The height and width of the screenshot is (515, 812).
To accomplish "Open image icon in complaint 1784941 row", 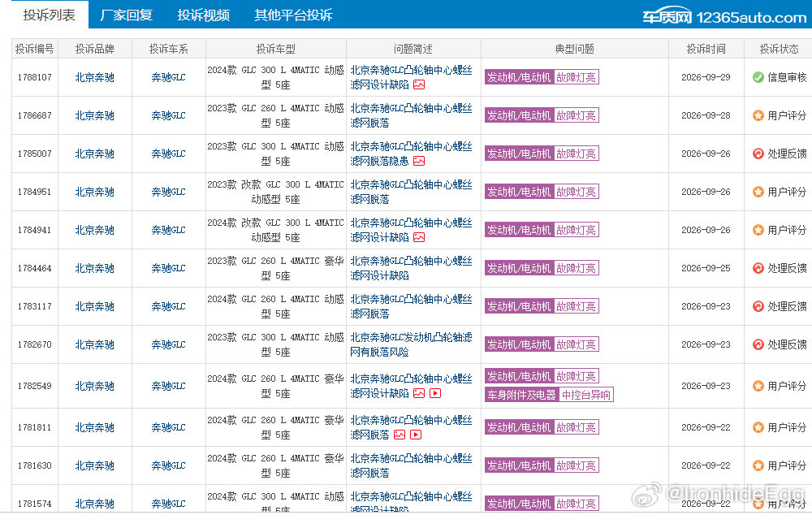I will click(419, 237).
